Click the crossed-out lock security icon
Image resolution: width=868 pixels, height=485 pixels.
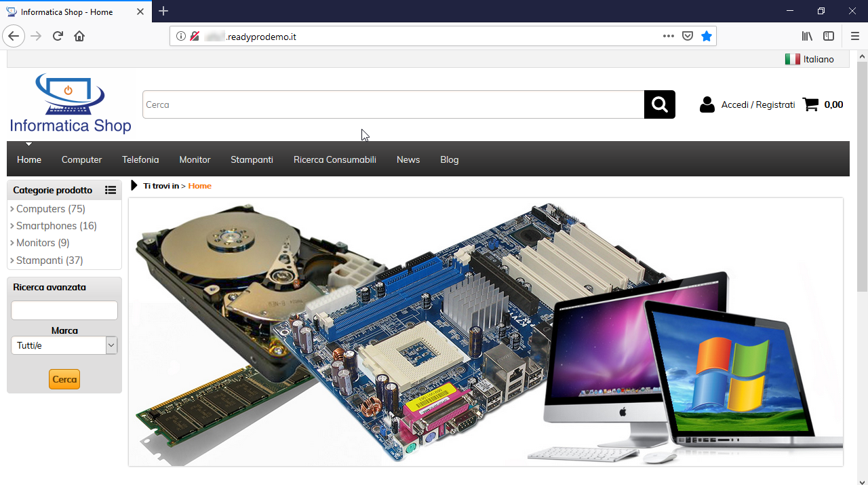[x=195, y=37]
